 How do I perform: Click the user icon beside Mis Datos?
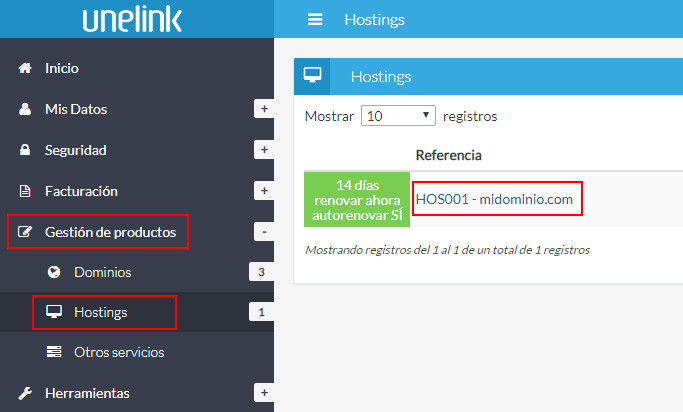26,109
